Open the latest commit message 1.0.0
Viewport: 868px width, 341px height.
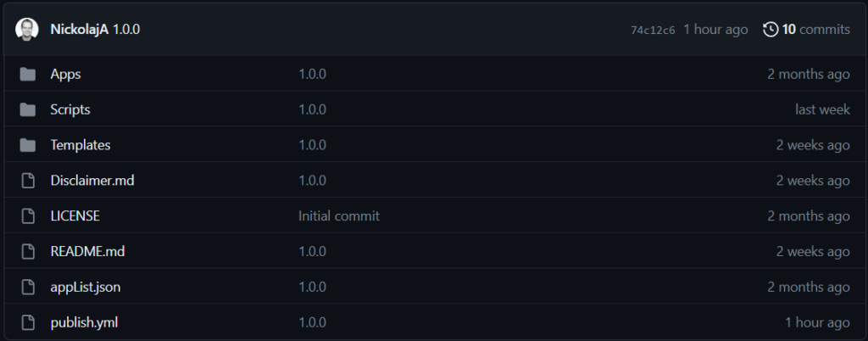click(x=126, y=30)
